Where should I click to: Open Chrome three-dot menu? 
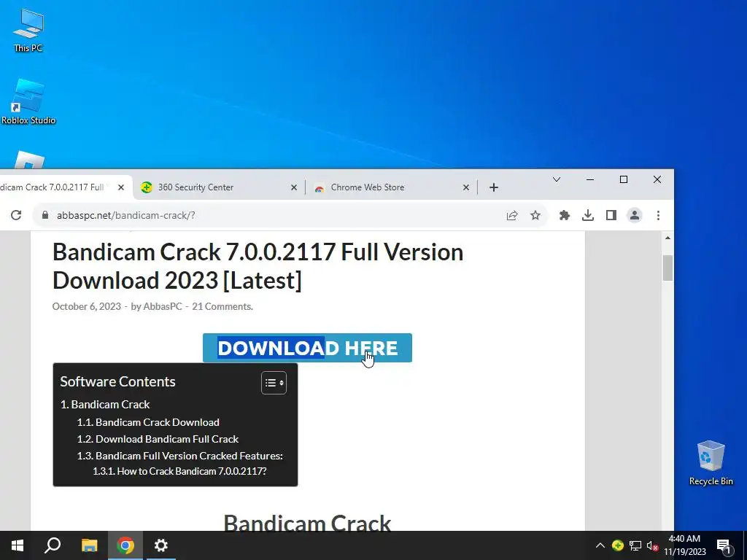[x=658, y=215]
